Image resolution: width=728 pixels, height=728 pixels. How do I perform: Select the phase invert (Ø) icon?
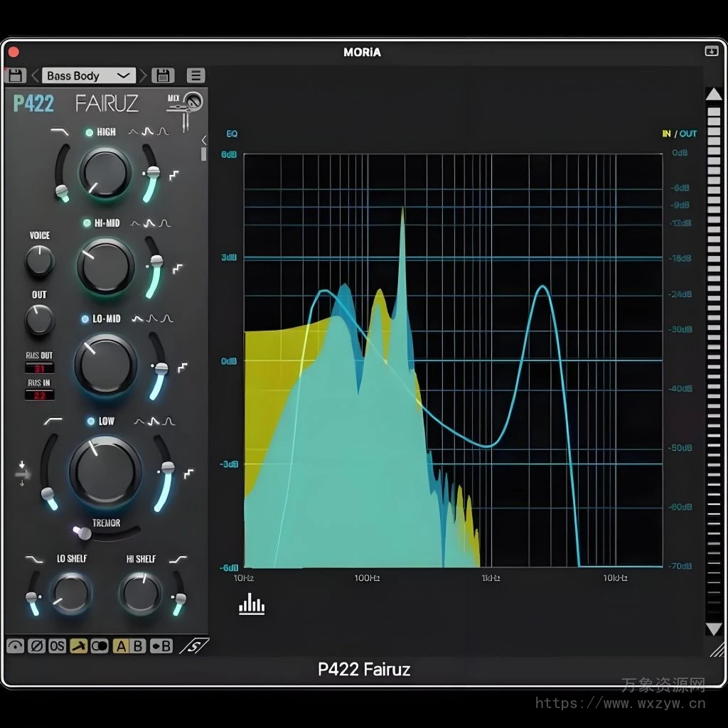37,646
